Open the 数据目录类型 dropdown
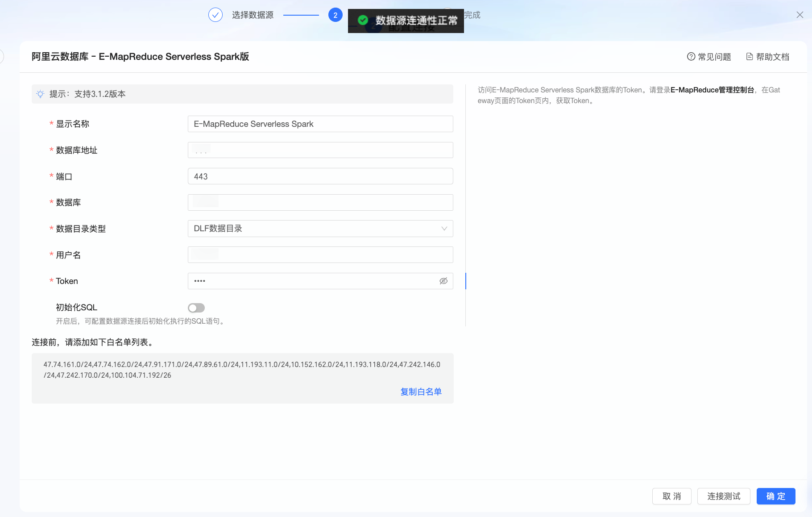 320,229
